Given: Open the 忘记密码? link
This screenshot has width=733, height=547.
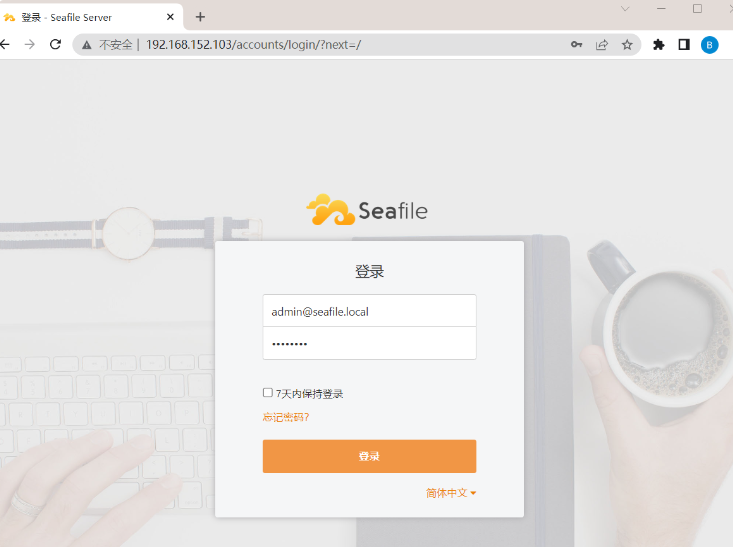Looking at the screenshot, I should tap(286, 417).
